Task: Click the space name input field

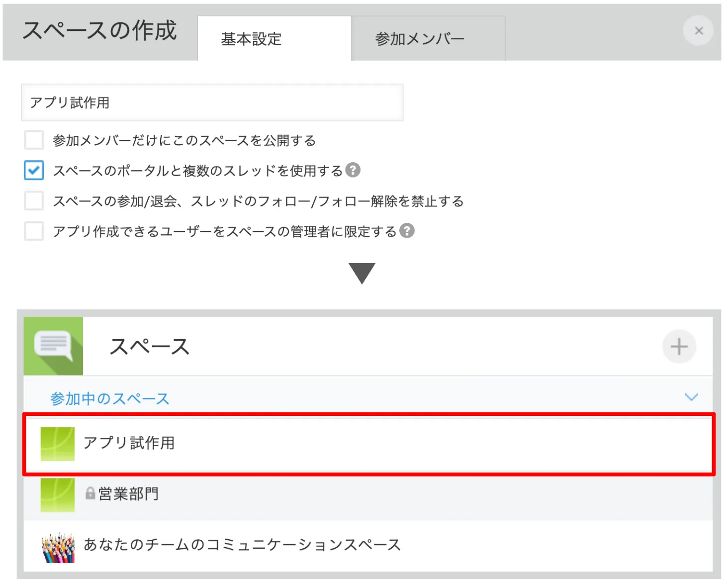Action: (x=212, y=102)
